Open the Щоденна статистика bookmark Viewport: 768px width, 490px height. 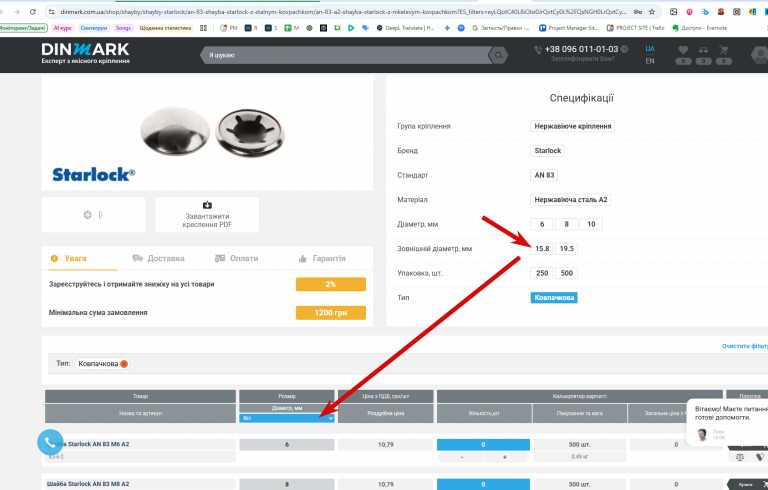pos(165,28)
